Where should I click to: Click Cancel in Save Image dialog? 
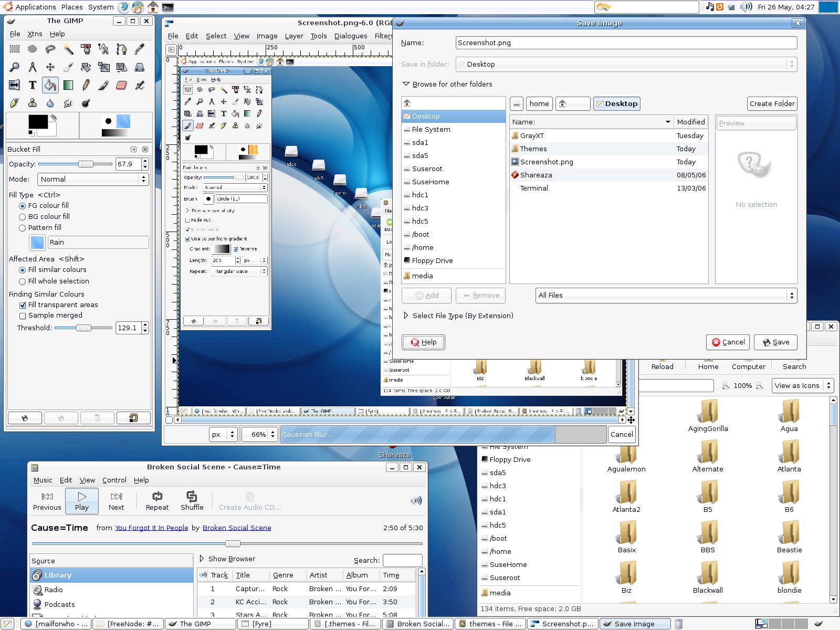coord(728,342)
